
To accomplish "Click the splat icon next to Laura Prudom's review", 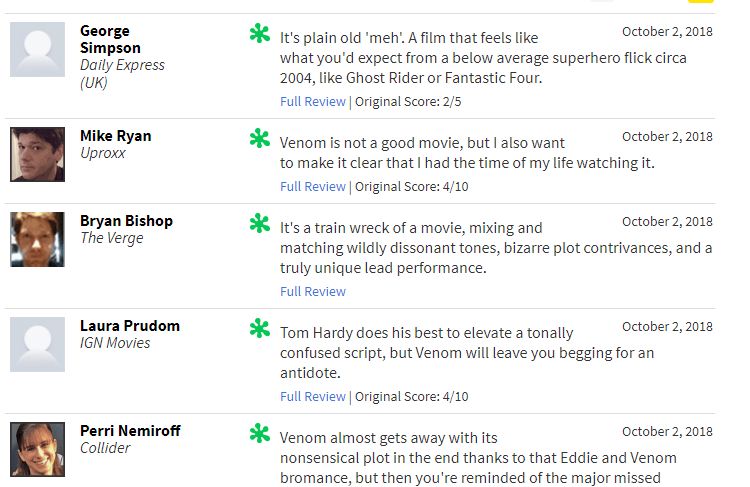I will [260, 329].
